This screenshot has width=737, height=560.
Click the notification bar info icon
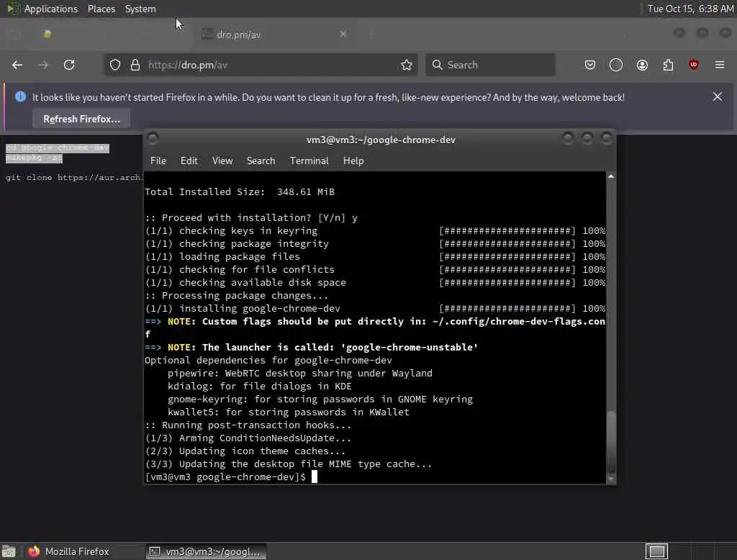pyautogui.click(x=20, y=97)
